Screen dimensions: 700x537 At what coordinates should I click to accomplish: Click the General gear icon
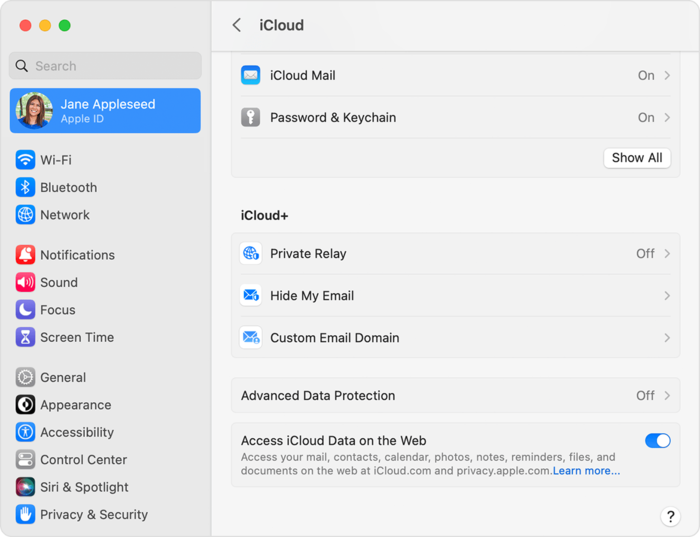[25, 378]
